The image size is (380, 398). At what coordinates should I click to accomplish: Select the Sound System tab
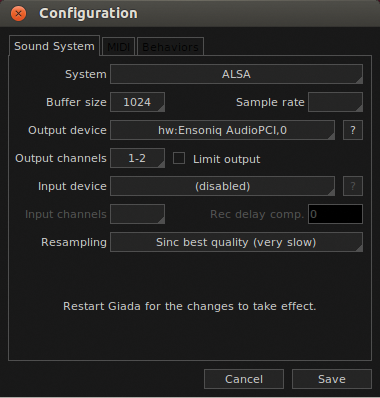[x=54, y=46]
